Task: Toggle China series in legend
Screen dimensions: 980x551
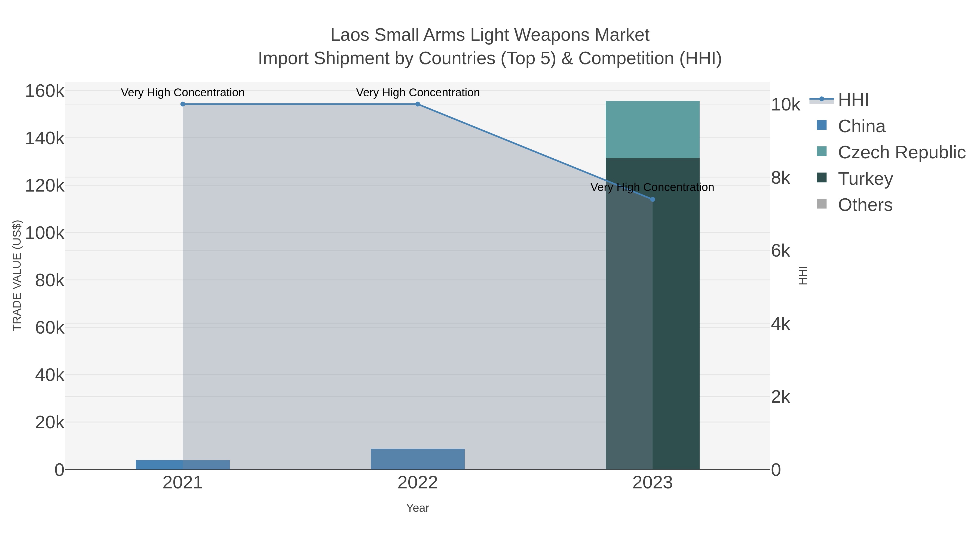Action: pos(851,126)
